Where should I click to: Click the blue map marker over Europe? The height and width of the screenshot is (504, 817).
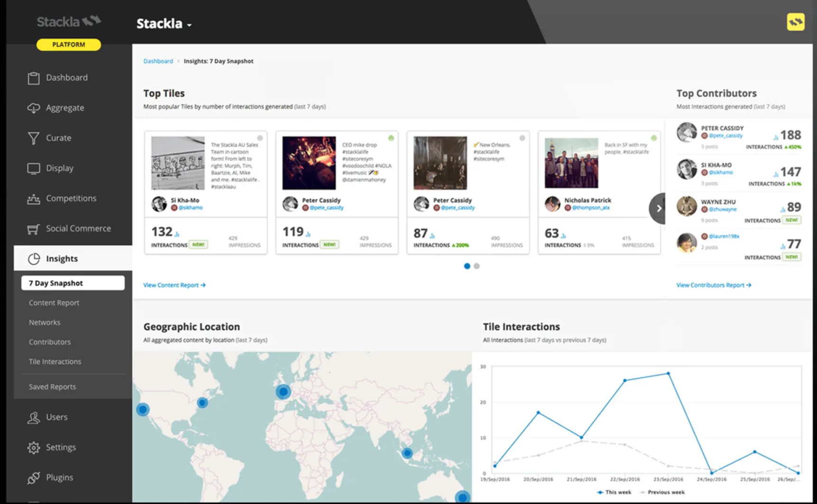283,392
